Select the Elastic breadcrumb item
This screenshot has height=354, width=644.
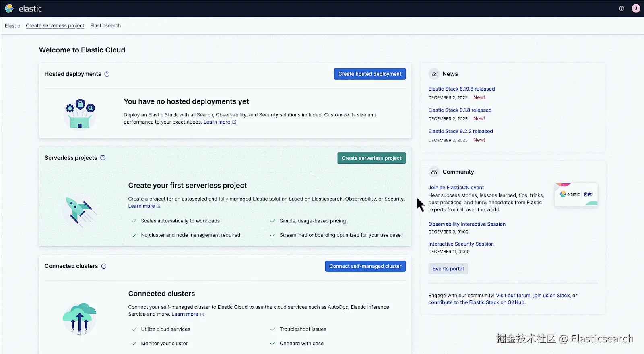click(12, 26)
